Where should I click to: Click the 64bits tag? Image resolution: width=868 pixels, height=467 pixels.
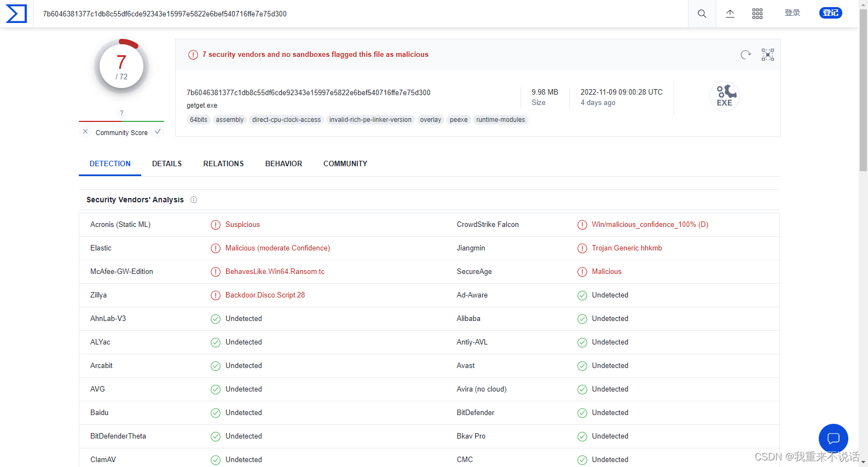pyautogui.click(x=199, y=120)
